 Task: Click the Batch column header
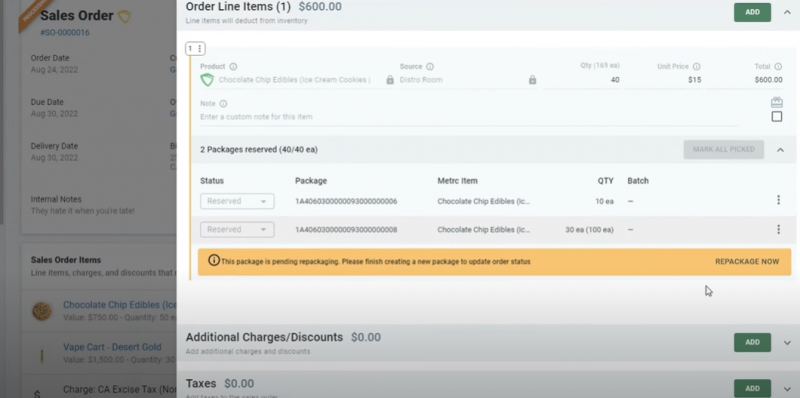click(638, 181)
